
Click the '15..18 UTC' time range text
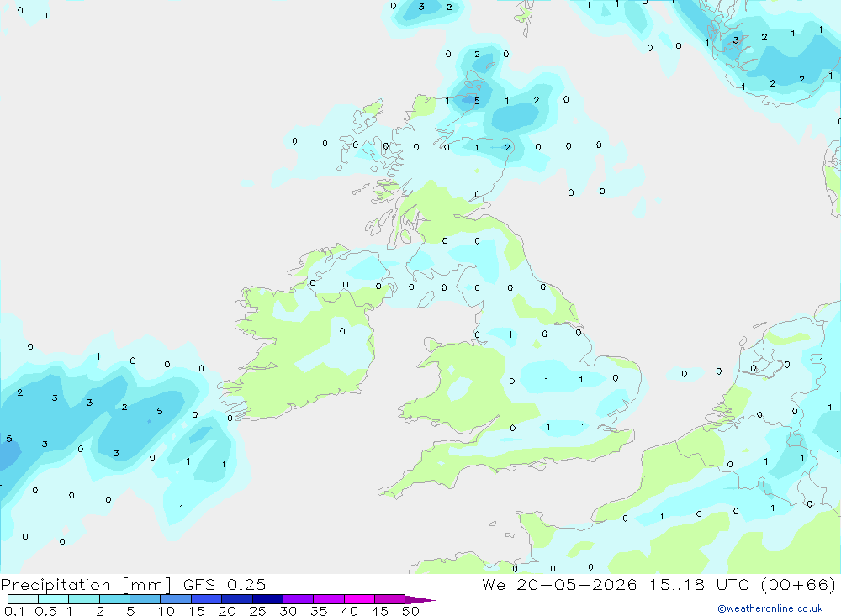[x=699, y=585]
